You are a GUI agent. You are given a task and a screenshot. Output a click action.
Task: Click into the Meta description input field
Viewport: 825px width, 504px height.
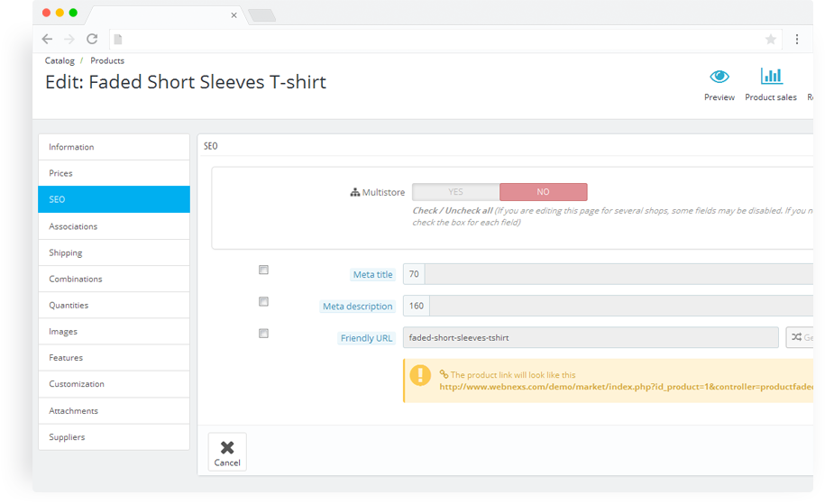[621, 306]
